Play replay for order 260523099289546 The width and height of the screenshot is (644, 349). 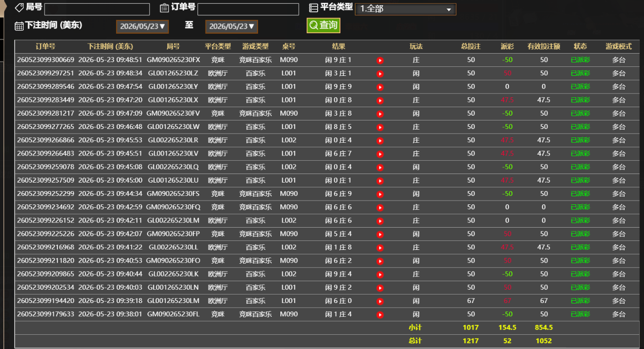(380, 87)
